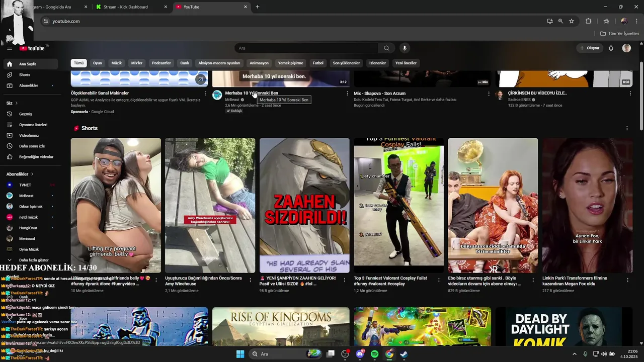Image resolution: width=644 pixels, height=362 pixels.
Task: Open Sadece ENES channel link
Action: [x=520, y=100]
